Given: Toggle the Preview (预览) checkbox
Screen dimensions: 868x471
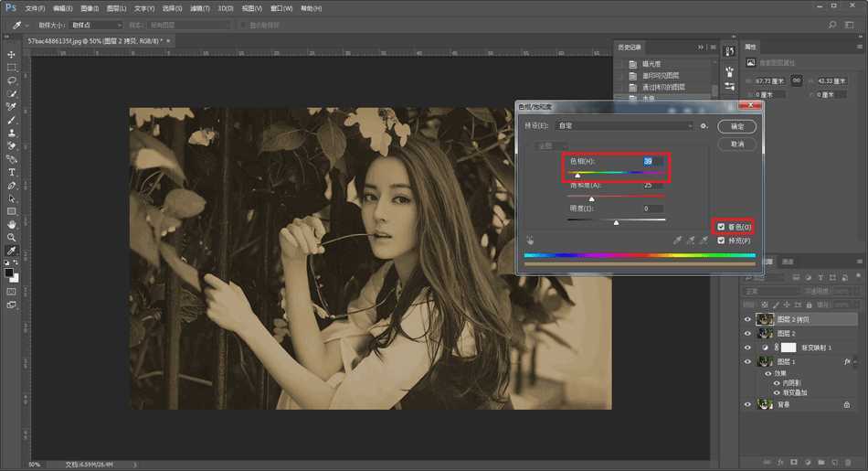Looking at the screenshot, I should [722, 241].
